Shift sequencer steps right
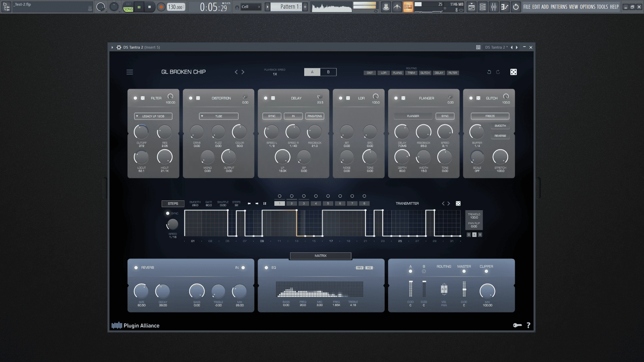 click(x=257, y=203)
